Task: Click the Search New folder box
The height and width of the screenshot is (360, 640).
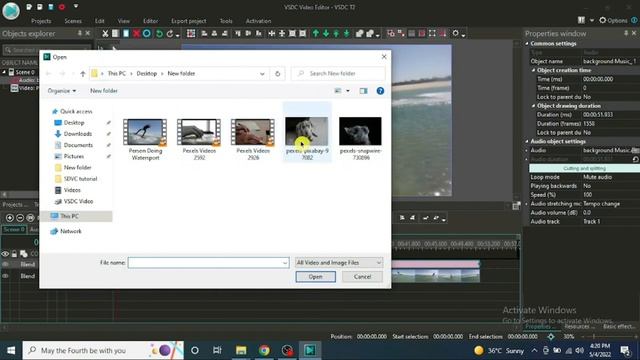Action: pos(338,73)
